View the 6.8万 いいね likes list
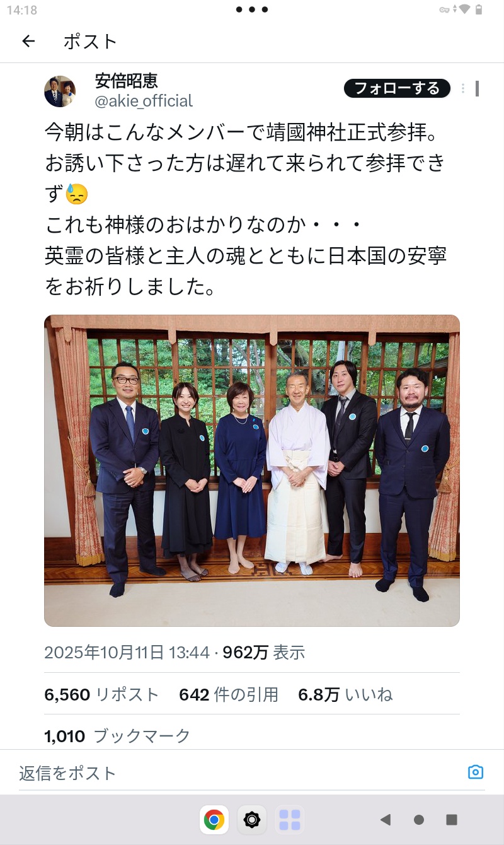Screen dimensions: 504x845 (345, 694)
